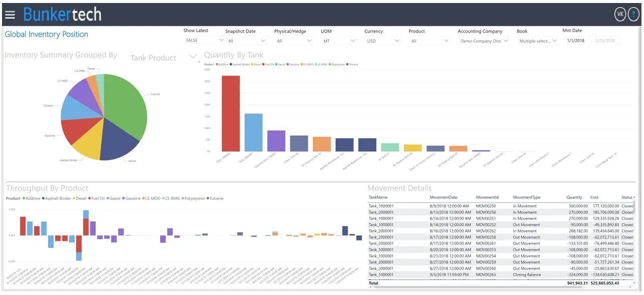The width and height of the screenshot is (644, 295).
Task: Open the Accounting Company dropdown
Action: pos(484,41)
